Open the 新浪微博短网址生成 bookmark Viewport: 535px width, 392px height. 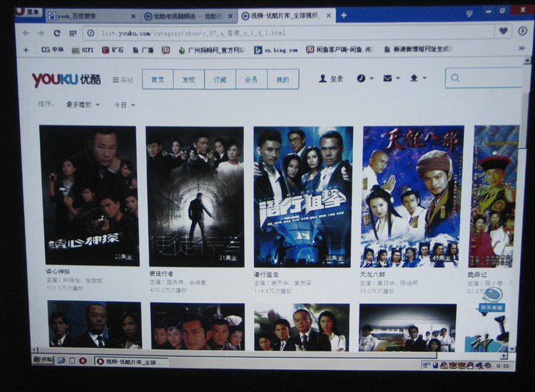(x=417, y=49)
